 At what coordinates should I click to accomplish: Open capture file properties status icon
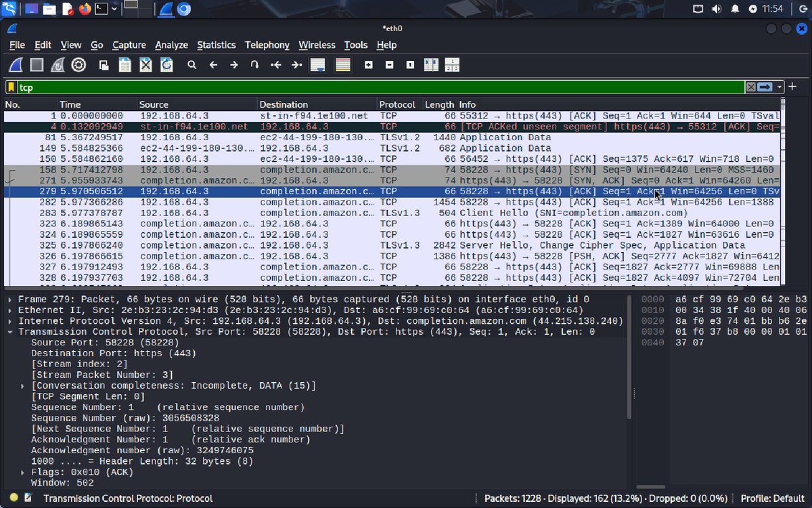point(28,498)
